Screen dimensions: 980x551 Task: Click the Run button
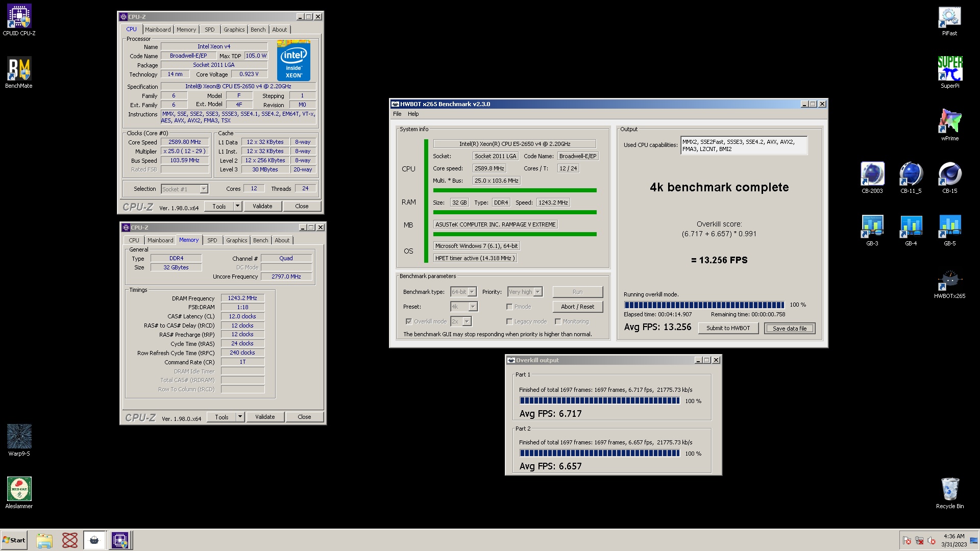(x=577, y=292)
